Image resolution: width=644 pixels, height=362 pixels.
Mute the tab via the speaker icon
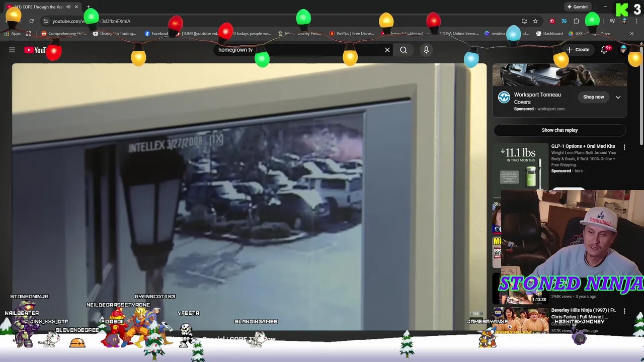coord(68,7)
